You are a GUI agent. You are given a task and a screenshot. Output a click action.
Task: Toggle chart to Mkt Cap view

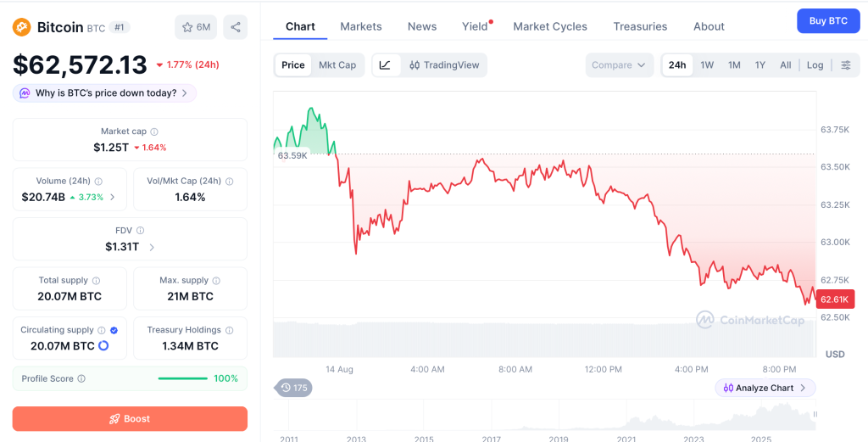pos(337,64)
